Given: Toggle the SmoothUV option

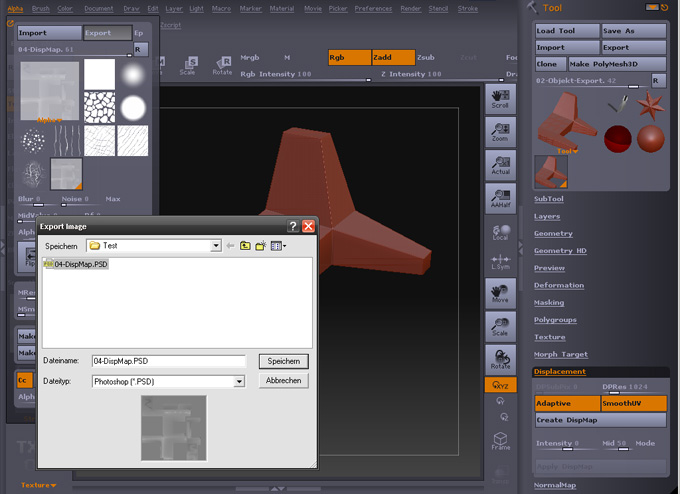Looking at the screenshot, I should 633,403.
